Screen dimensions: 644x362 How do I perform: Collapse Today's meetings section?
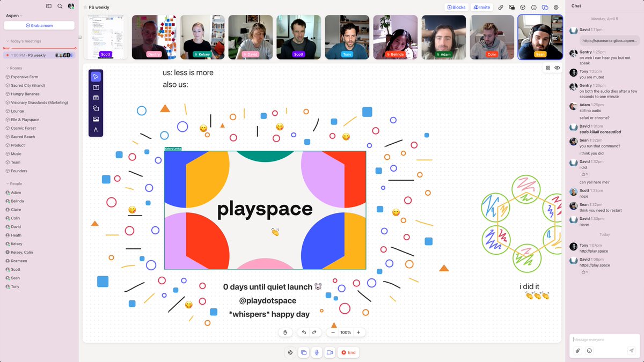coord(24,41)
